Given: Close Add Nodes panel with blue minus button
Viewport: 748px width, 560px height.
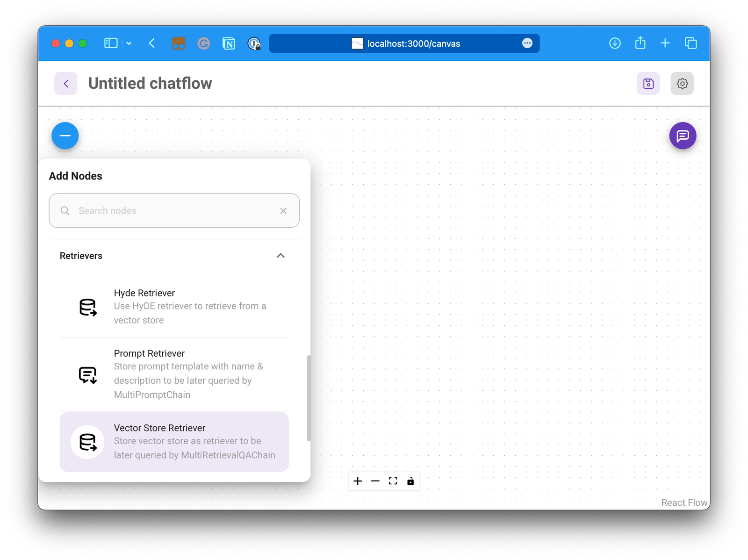Looking at the screenshot, I should pyautogui.click(x=65, y=136).
